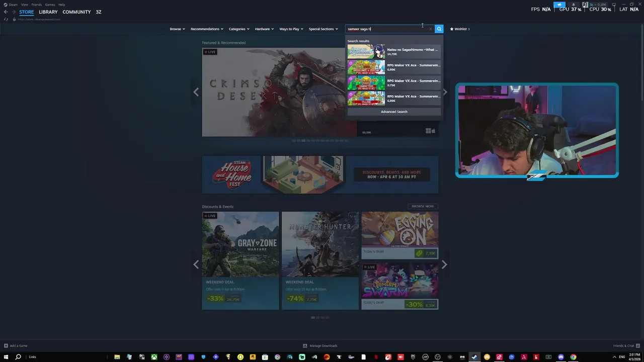
Task: Expand the Browse dropdown
Action: click(x=177, y=29)
